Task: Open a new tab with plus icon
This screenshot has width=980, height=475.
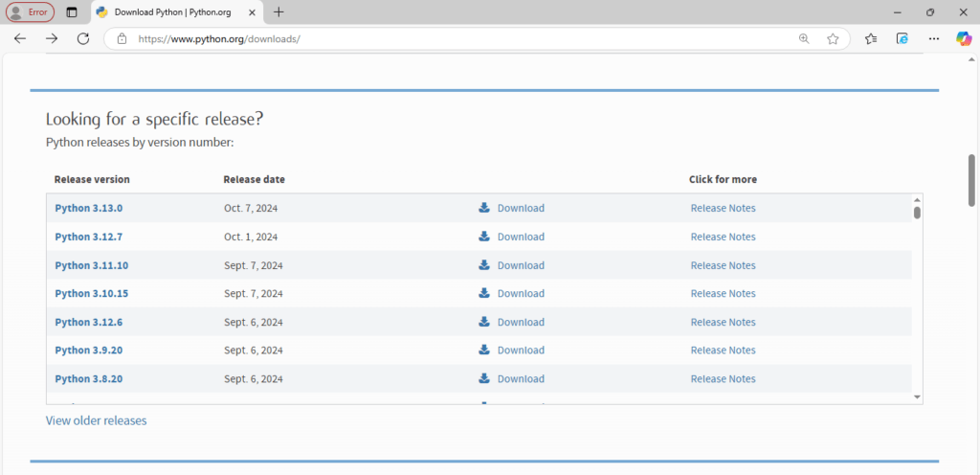Action: click(x=278, y=11)
